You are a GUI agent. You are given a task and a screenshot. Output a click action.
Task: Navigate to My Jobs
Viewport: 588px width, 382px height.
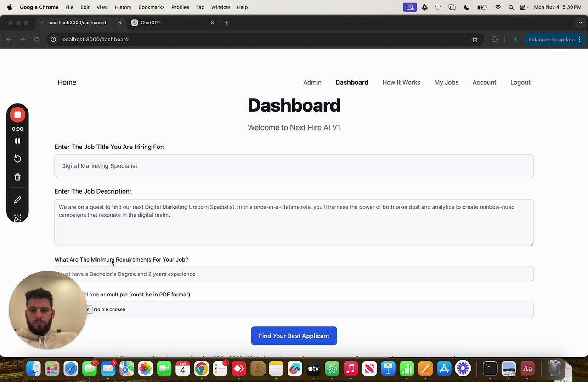447,82
